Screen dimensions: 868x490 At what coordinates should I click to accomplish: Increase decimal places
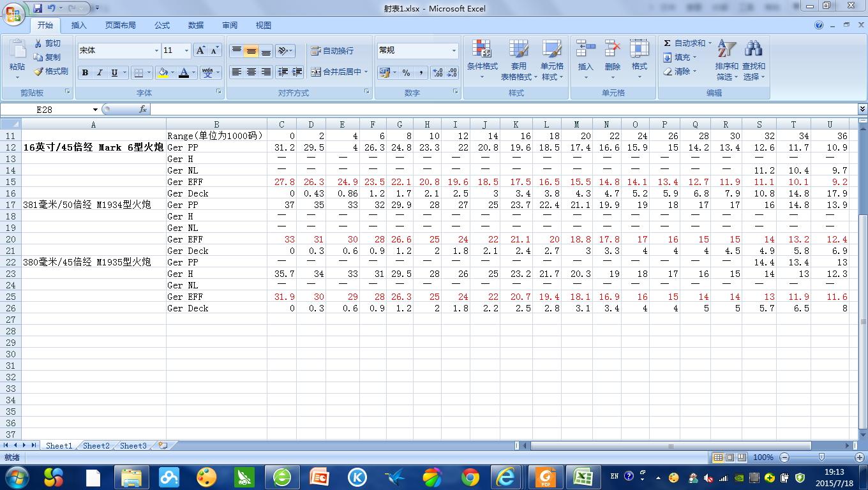pyautogui.click(x=438, y=73)
